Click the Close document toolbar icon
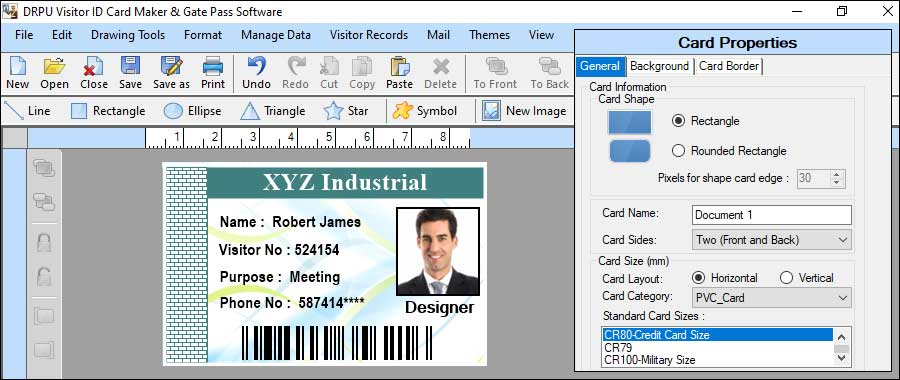The height and width of the screenshot is (380, 900). (x=94, y=73)
